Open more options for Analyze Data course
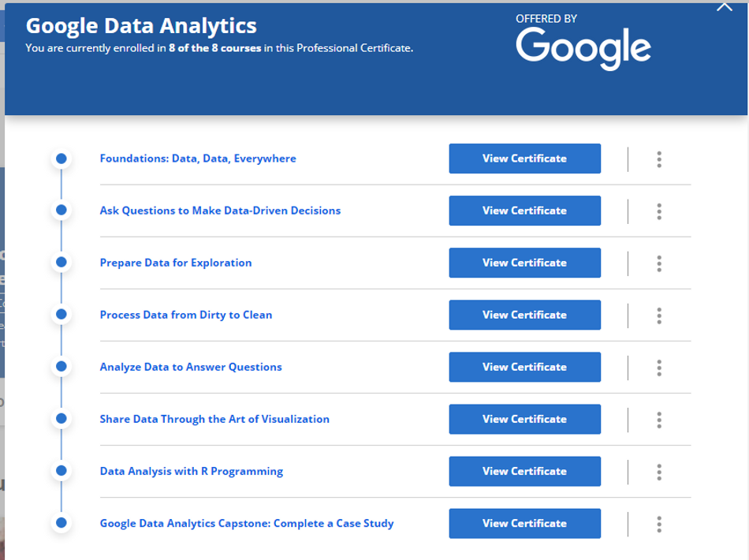 659,368
